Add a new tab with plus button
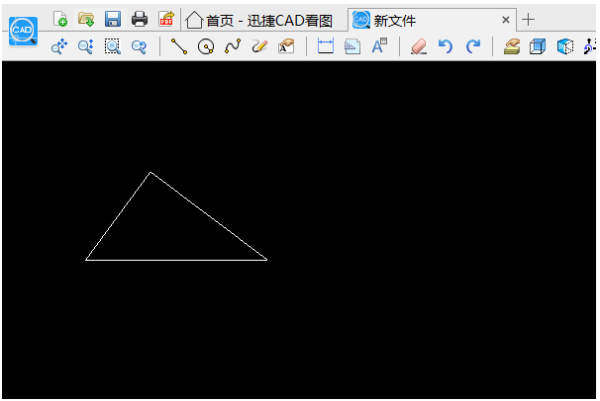This screenshot has width=600, height=401. (529, 20)
